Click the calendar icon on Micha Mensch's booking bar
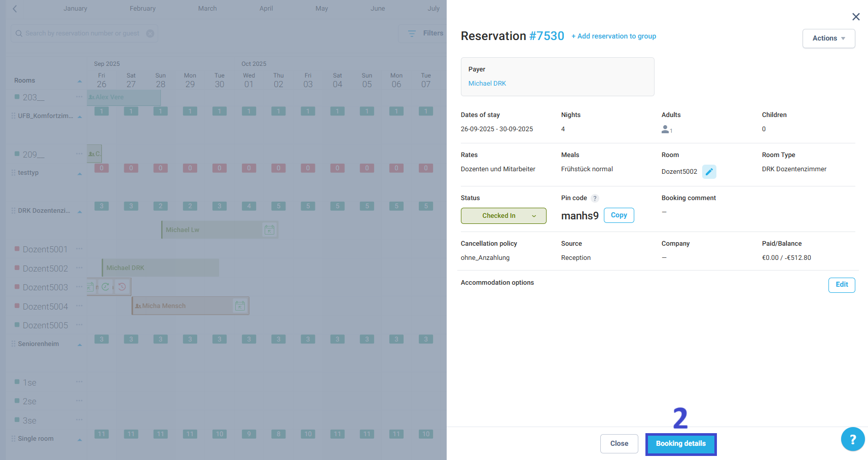The width and height of the screenshot is (868, 460). point(240,305)
